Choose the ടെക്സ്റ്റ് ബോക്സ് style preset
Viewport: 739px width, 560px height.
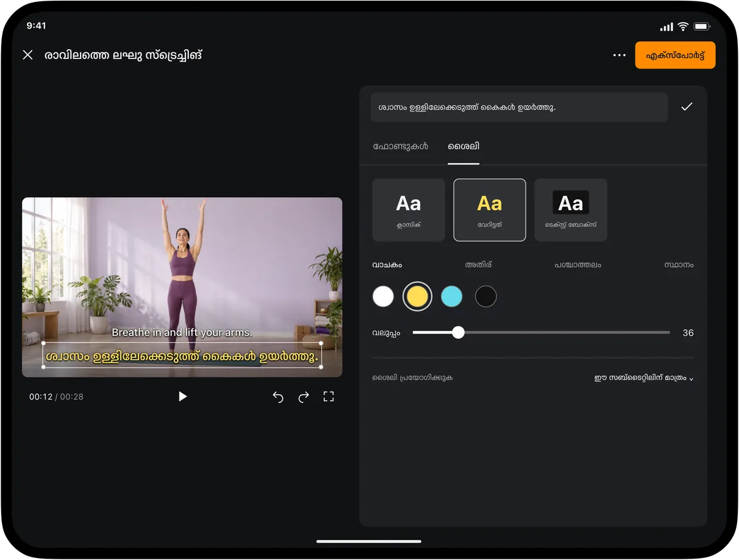(x=571, y=210)
